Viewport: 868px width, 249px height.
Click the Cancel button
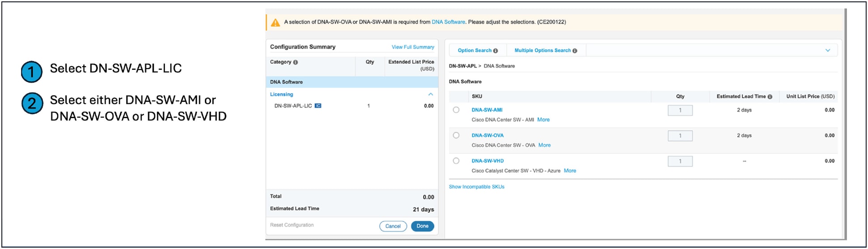[x=393, y=226]
